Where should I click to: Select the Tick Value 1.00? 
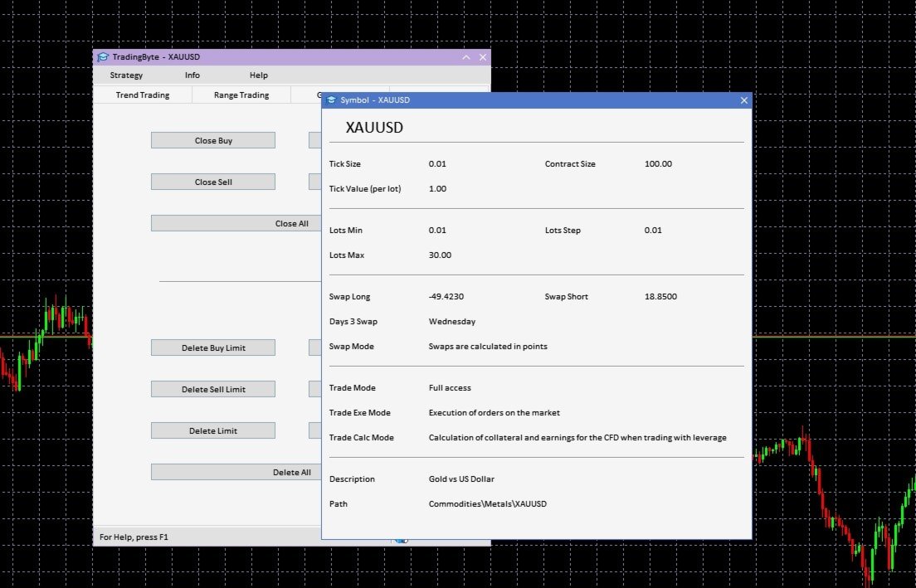tap(437, 189)
